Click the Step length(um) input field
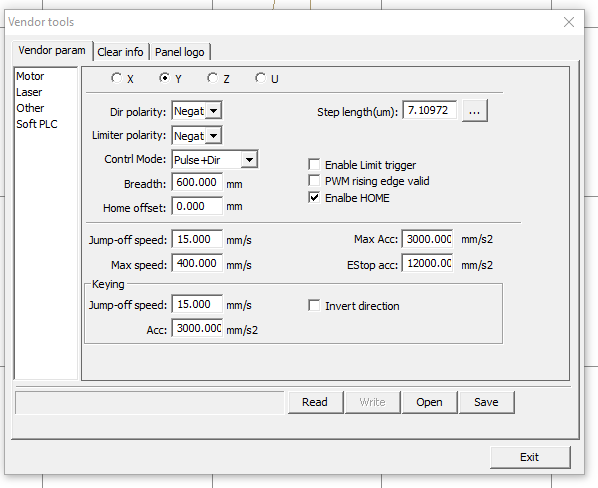598x488 pixels. [430, 111]
